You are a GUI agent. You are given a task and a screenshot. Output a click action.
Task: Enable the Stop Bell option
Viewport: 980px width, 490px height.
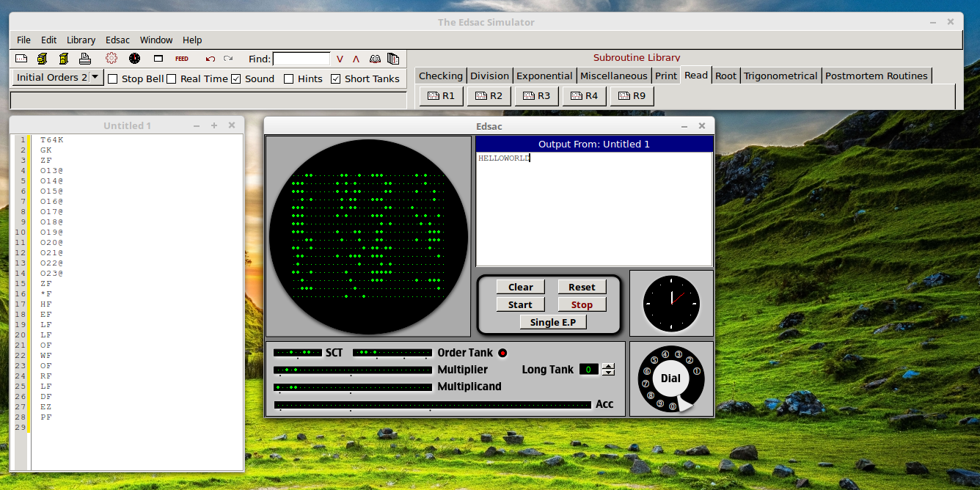(x=111, y=78)
